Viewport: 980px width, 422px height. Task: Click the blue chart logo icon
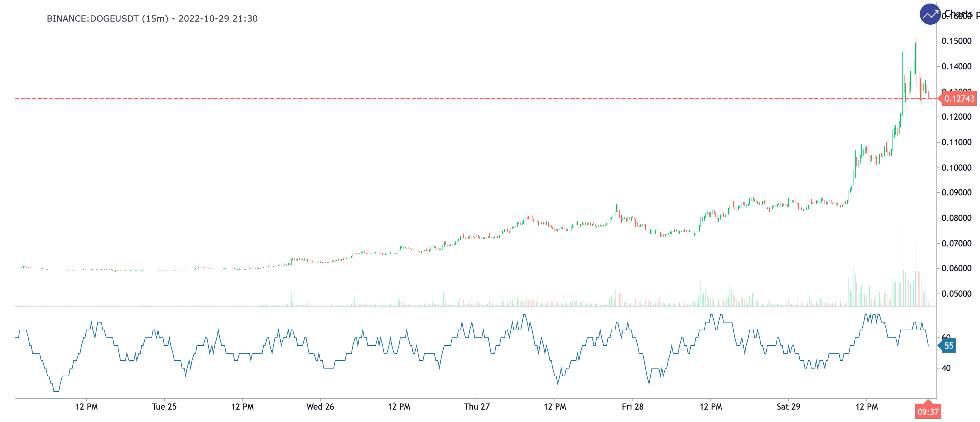930,15
